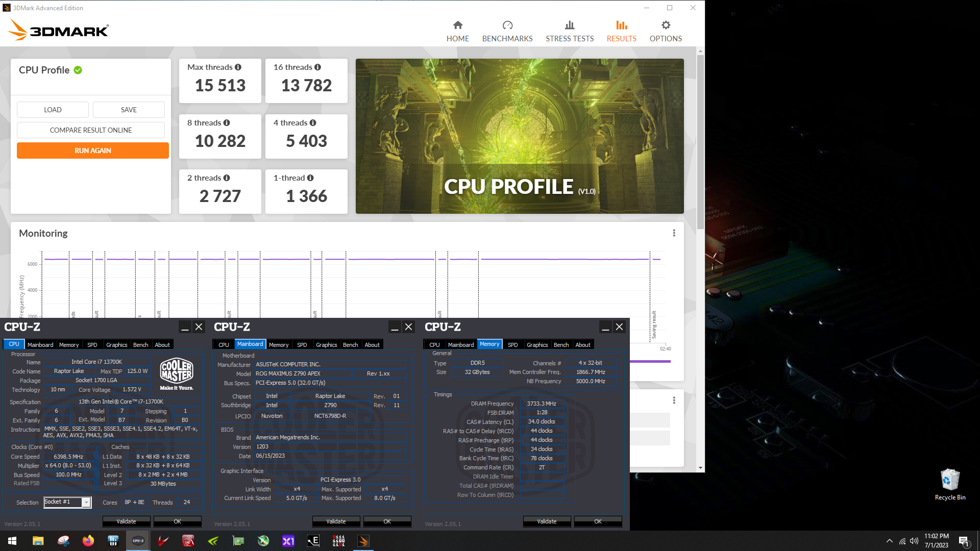Switch to CPU tab in third CPU-Z window
The image size is (980, 551).
tap(434, 345)
